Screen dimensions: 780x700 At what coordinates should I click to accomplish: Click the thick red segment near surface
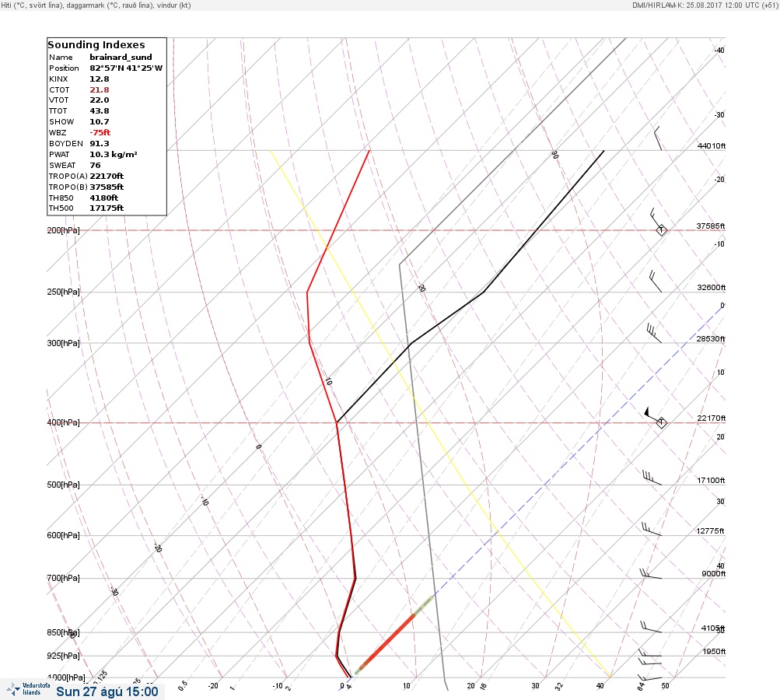pyautogui.click(x=386, y=642)
